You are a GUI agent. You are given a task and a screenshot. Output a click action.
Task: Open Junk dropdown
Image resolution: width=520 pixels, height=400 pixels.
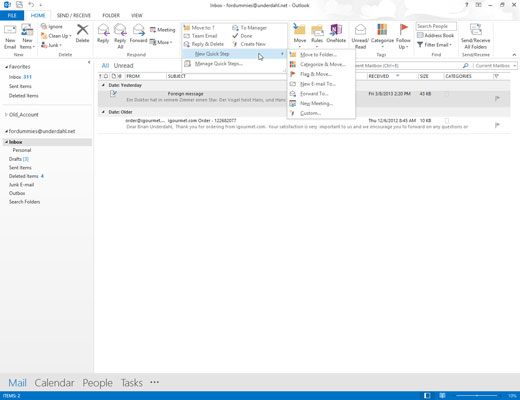point(51,45)
